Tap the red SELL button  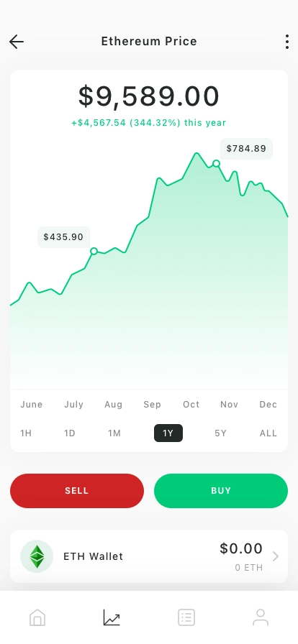(77, 491)
